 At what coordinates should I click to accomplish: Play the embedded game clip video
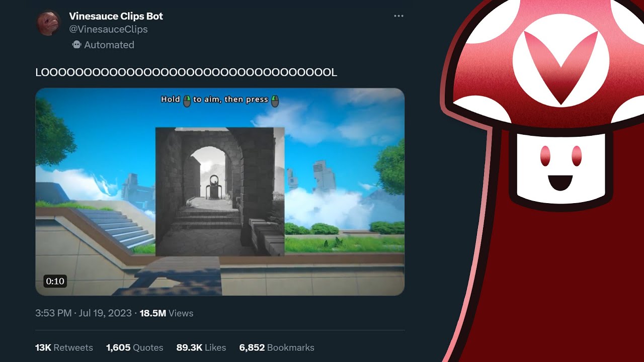pos(220,192)
